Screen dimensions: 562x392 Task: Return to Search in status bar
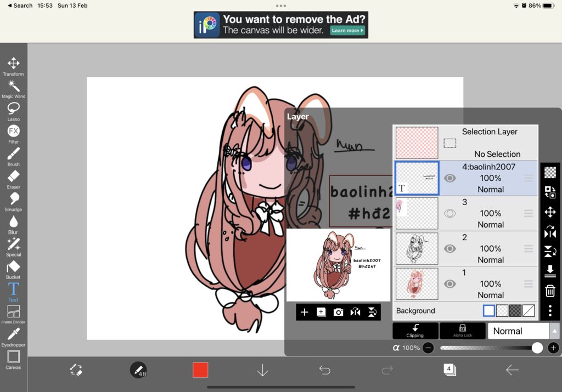point(20,5)
